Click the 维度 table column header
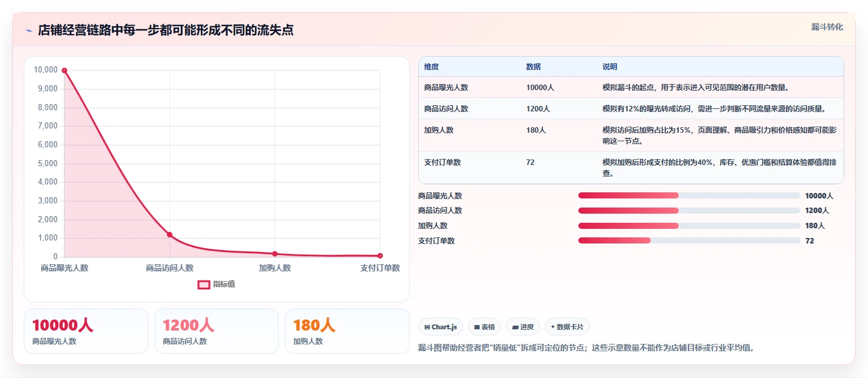This screenshot has width=868, height=378. pyautogui.click(x=432, y=66)
